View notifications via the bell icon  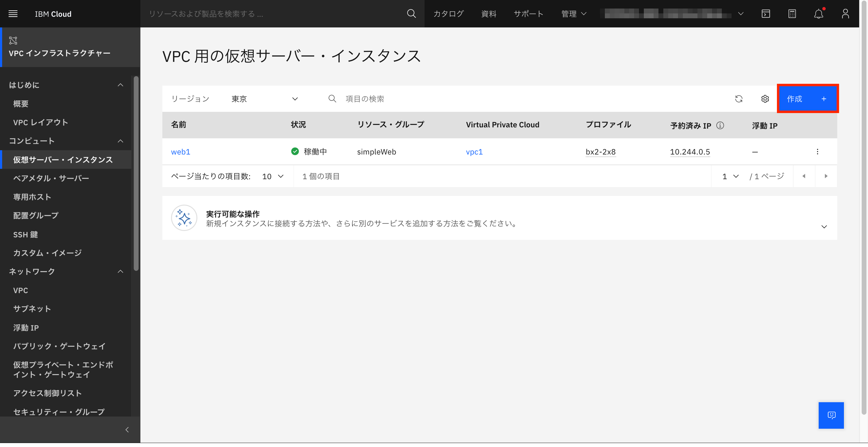point(819,14)
